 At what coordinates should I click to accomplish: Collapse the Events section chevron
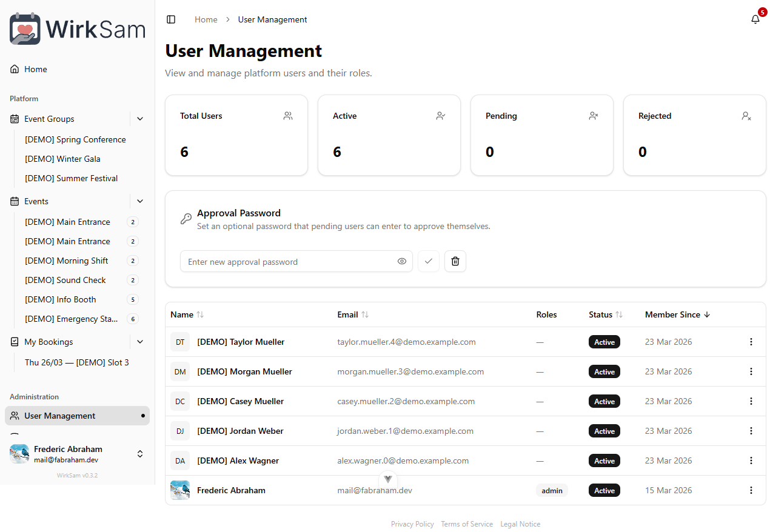click(140, 201)
